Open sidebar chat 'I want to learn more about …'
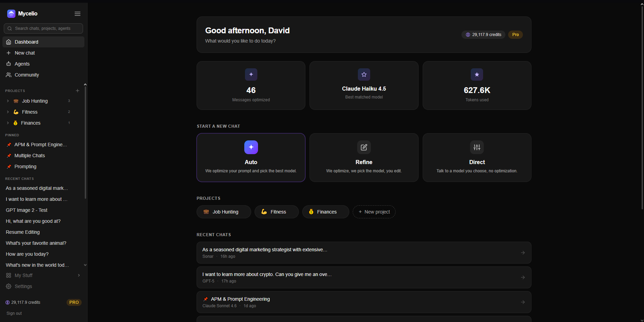 click(37, 199)
